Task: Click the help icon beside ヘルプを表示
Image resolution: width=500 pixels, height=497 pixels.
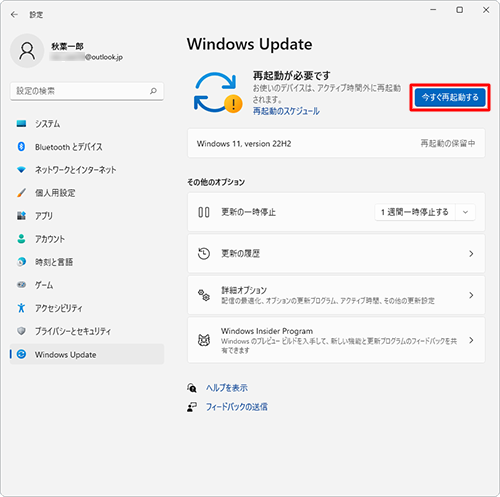Action: 192,388
